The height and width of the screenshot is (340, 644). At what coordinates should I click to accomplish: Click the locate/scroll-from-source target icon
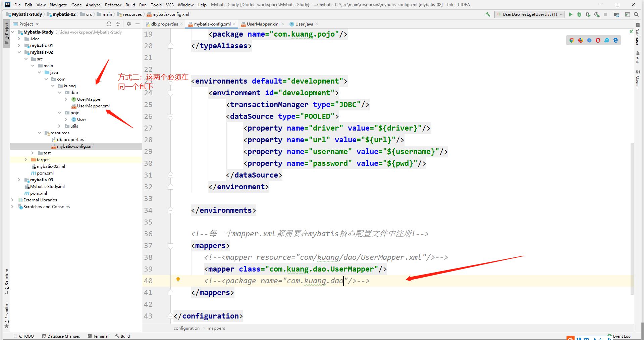pyautogui.click(x=109, y=24)
